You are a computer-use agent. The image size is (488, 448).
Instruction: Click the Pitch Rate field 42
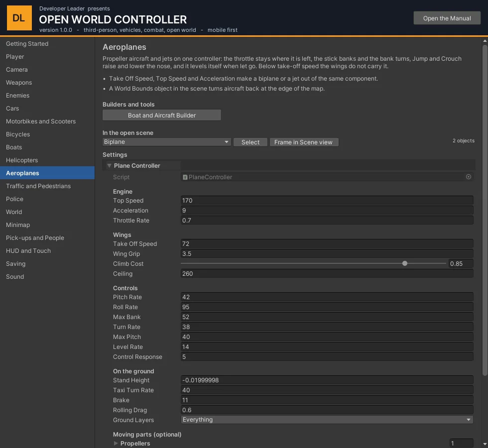(x=327, y=297)
